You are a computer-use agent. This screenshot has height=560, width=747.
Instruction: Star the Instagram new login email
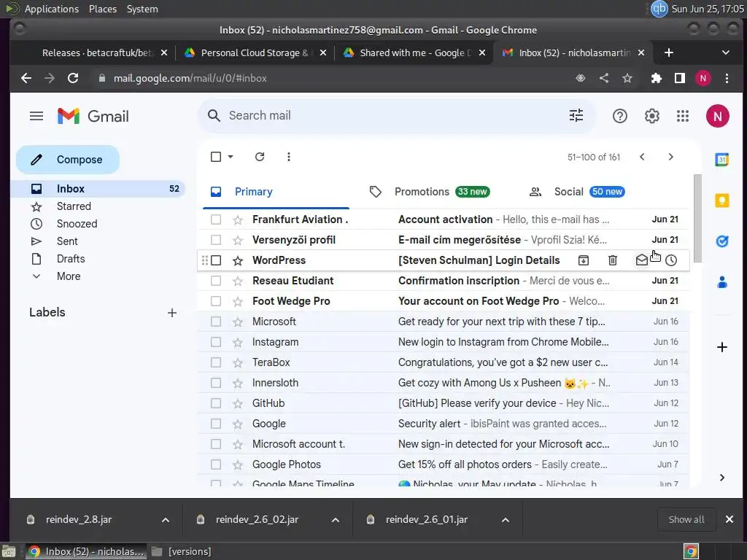click(238, 343)
